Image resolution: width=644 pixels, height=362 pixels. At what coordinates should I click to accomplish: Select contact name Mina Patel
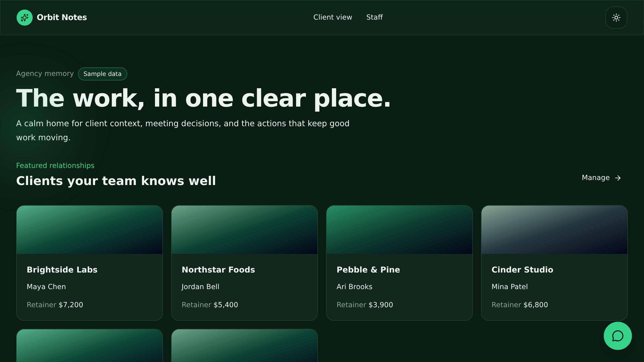(x=509, y=287)
